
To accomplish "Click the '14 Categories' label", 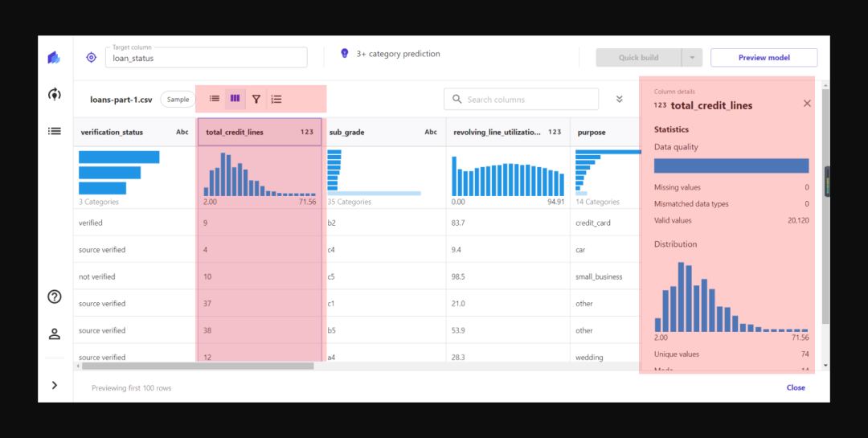I will click(x=597, y=202).
